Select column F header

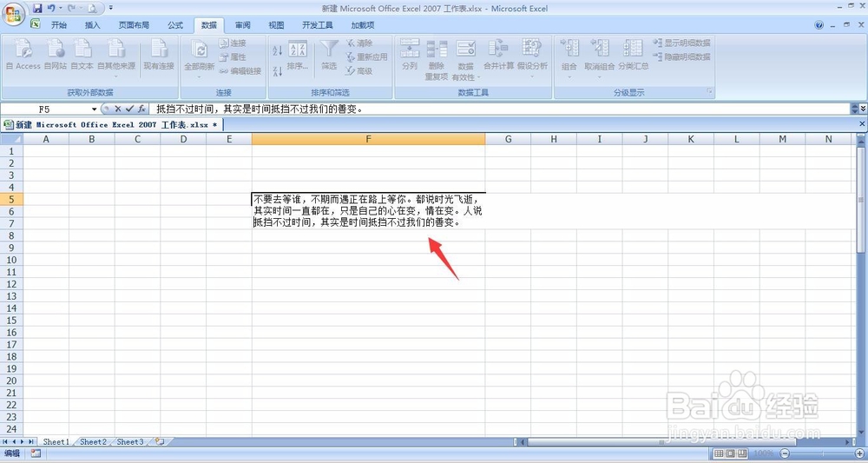(368, 139)
